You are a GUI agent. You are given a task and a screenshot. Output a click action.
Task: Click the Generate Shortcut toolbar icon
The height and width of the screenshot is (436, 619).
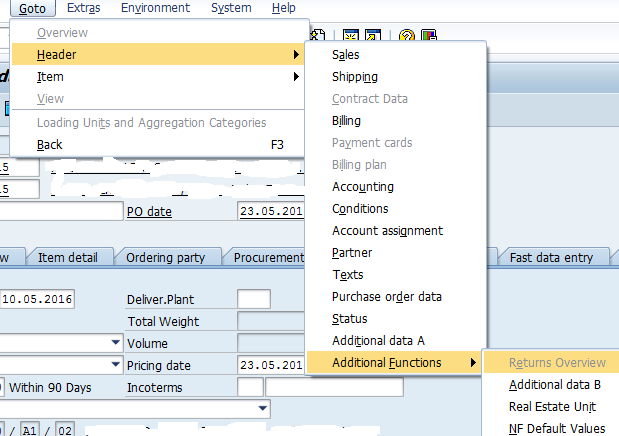click(372, 36)
